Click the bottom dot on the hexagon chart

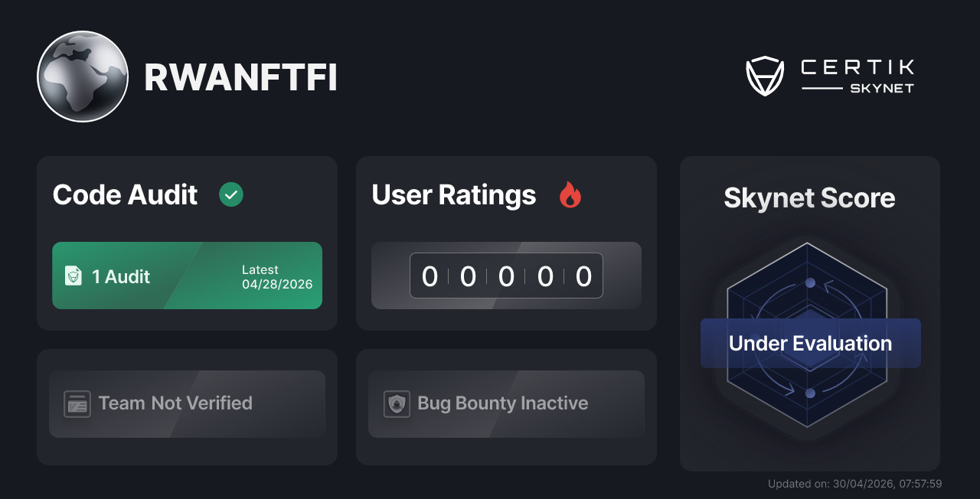pos(810,393)
